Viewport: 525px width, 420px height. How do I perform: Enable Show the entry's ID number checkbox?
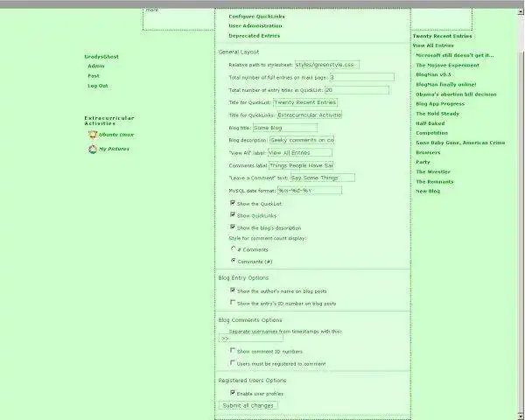233,303
